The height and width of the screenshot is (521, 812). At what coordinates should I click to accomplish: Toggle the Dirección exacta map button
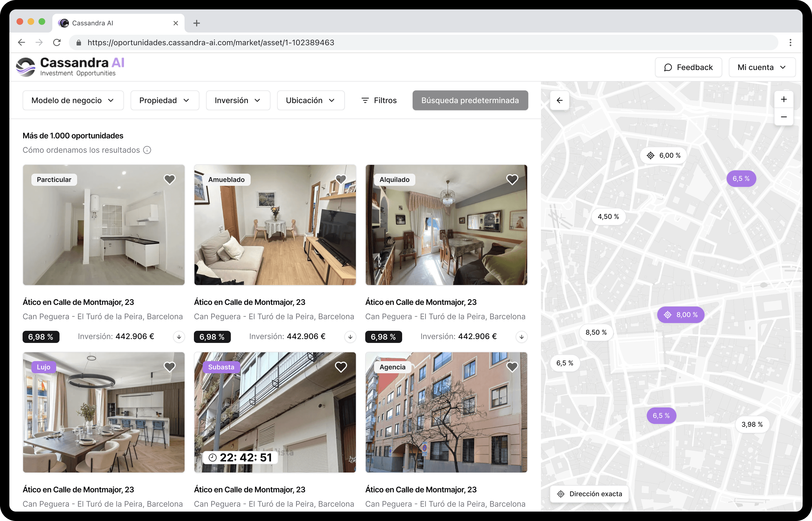tap(589, 494)
